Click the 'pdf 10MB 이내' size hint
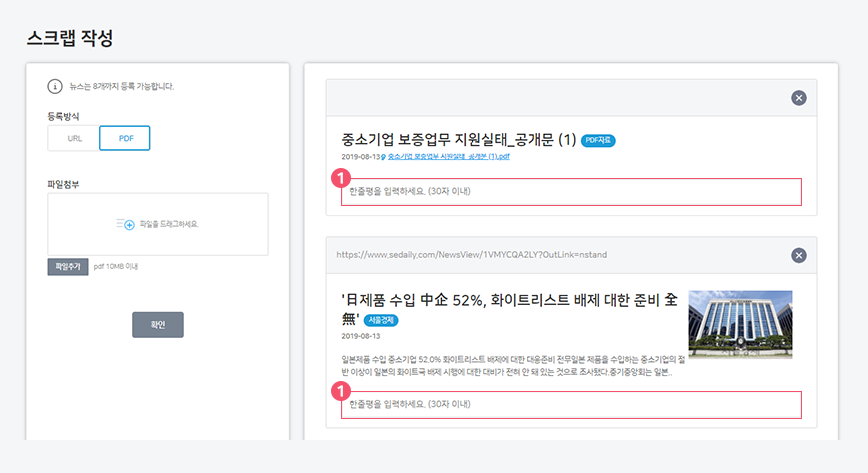This screenshot has height=473, width=868. click(x=116, y=266)
